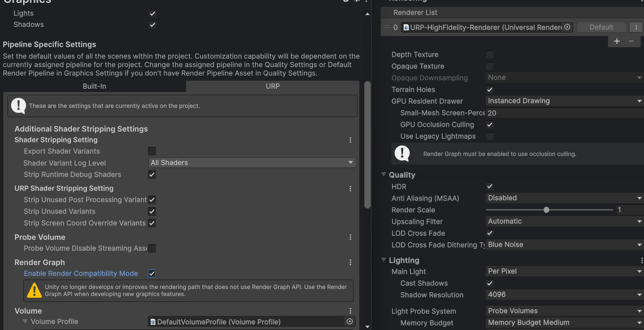This screenshot has width=644, height=330.
Task: Disable Strip Runtime Debug Shaders
Action: coord(152,174)
